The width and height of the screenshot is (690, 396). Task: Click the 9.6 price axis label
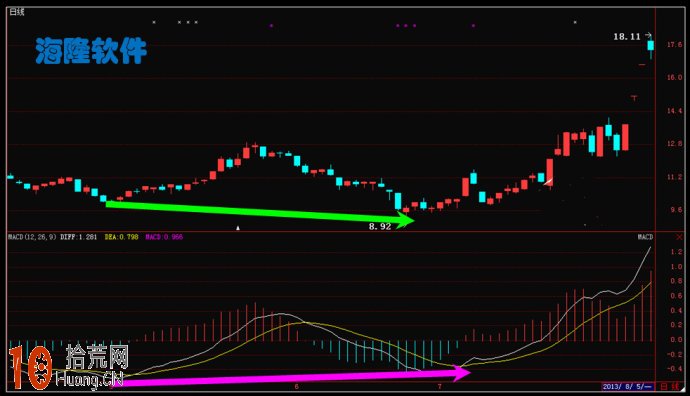(676, 210)
